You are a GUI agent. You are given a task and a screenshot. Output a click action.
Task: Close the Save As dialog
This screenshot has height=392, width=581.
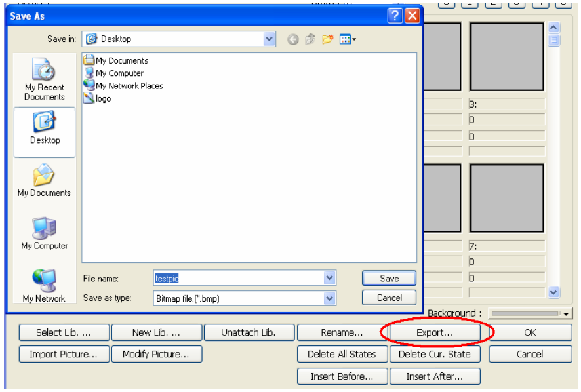pyautogui.click(x=412, y=16)
